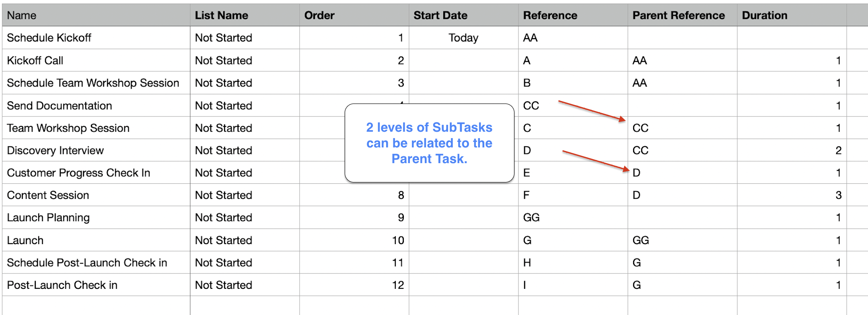The width and height of the screenshot is (868, 315).
Task: Click the Order column header
Action: tap(354, 15)
